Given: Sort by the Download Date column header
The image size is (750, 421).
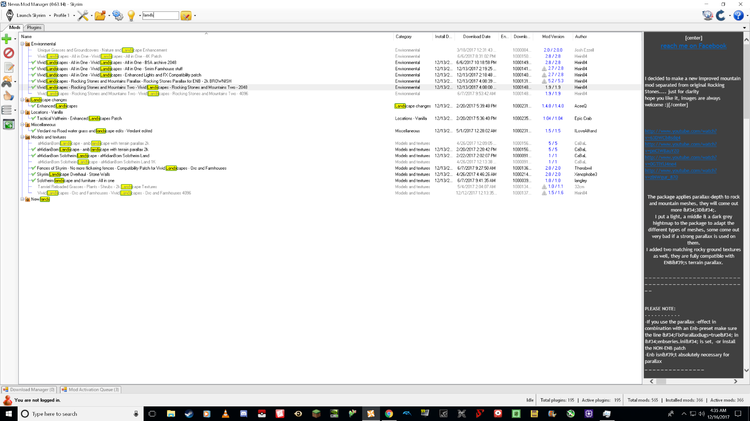Looking at the screenshot, I should (477, 36).
